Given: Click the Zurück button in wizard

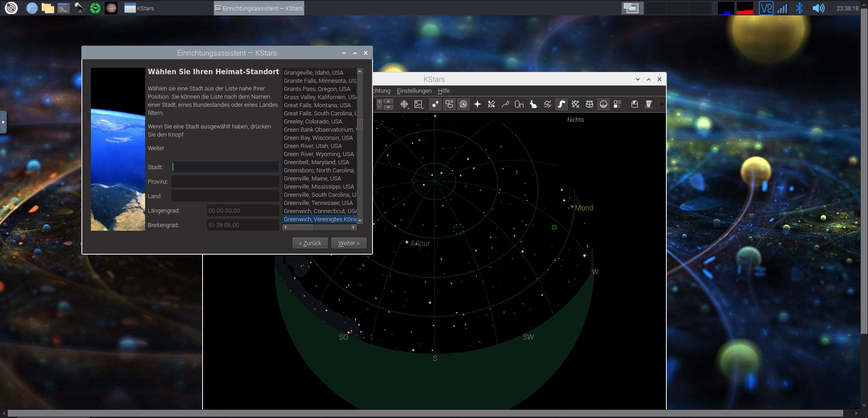Looking at the screenshot, I should (310, 243).
